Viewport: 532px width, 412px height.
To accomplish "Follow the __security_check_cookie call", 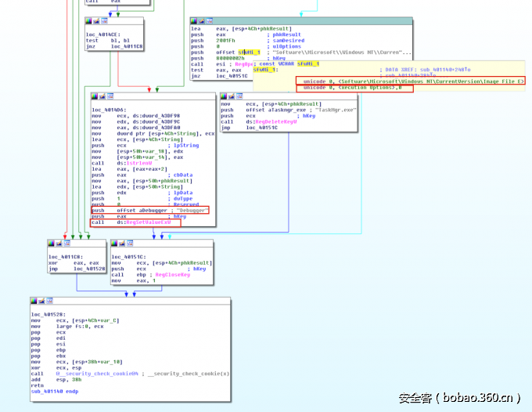I will pyautogui.click(x=88, y=374).
